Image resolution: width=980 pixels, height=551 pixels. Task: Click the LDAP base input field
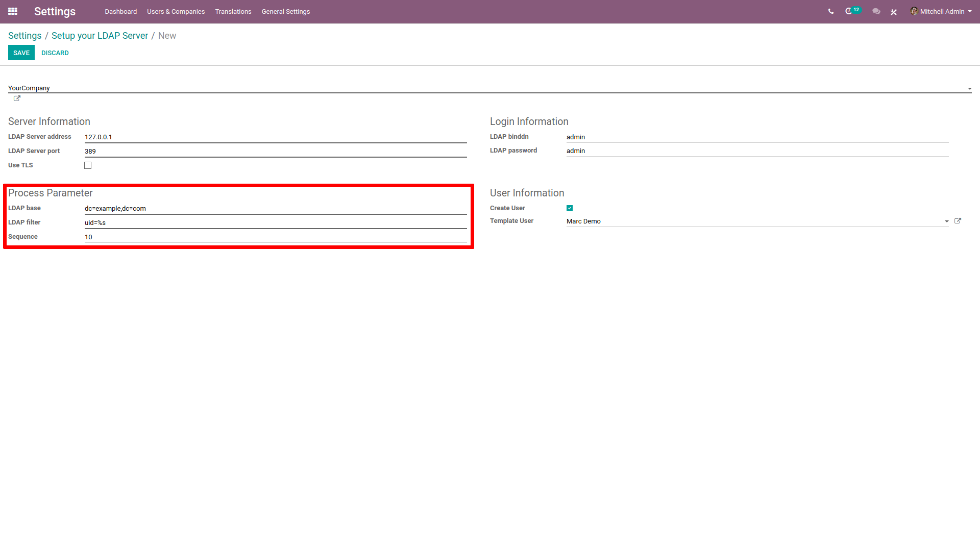pos(275,208)
